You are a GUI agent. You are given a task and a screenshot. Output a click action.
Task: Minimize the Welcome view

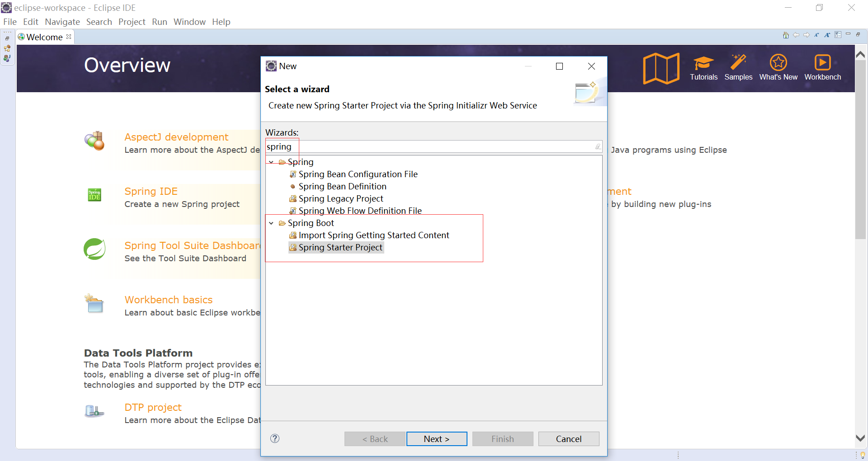tap(849, 34)
